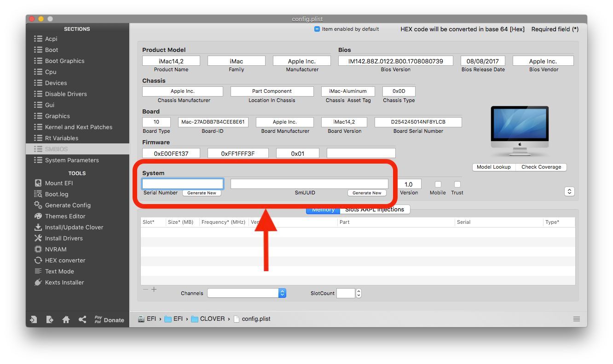Click the EFI disk in path bar
This screenshot has height=364, width=613.
147,318
